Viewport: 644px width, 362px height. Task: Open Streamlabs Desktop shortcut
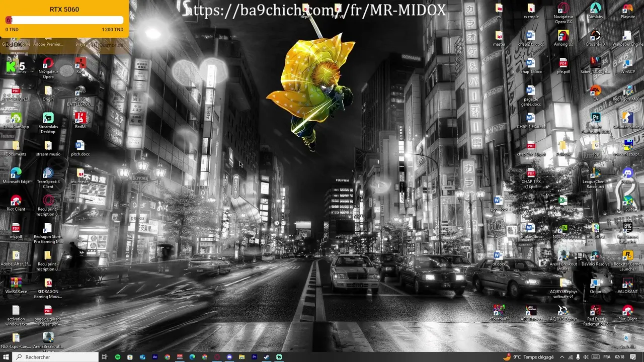pos(48,123)
